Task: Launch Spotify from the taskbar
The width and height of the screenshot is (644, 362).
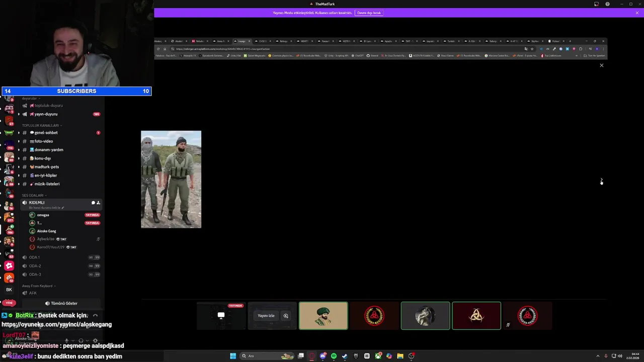Action: tap(334, 356)
